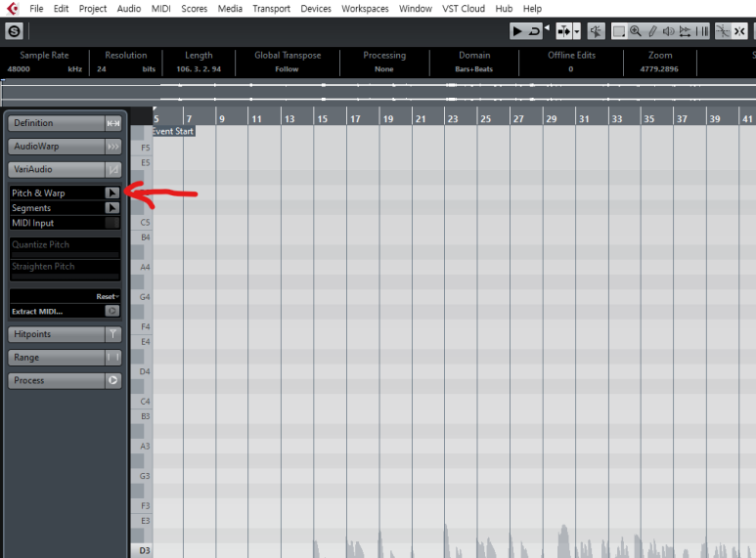Toggle Acoustic Pitch Feedback speaker icon
The width and height of the screenshot is (756, 558).
click(596, 31)
